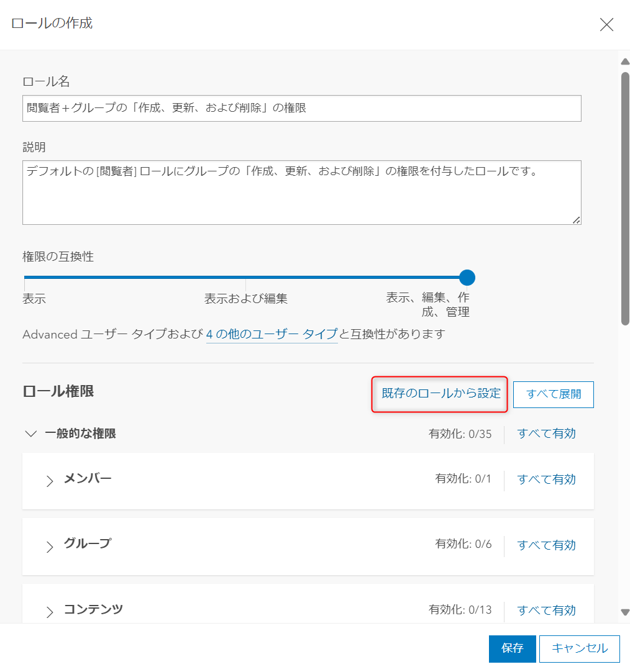Expand the グループ permission group
630x672 pixels.
(x=50, y=547)
